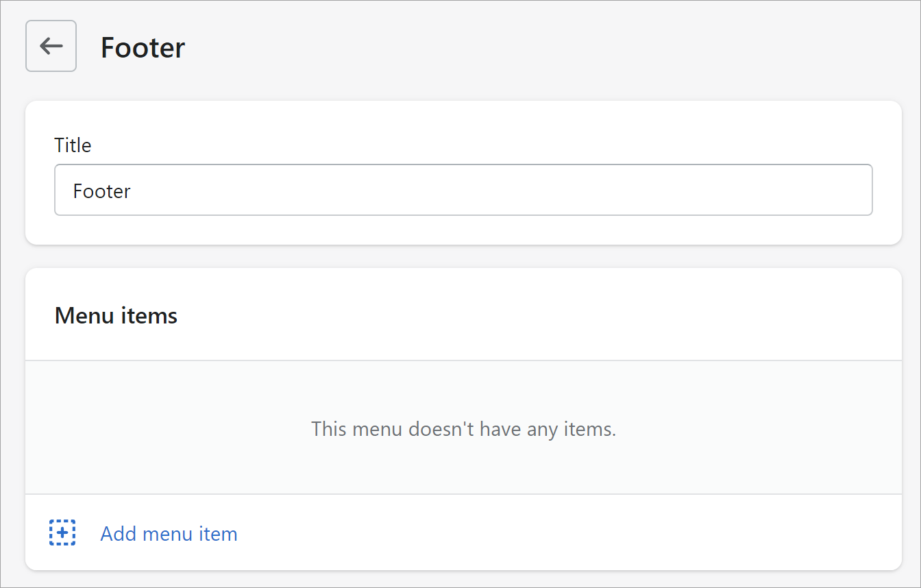Viewport: 921px width, 588px height.
Task: Click empty area of the Title text box
Action: click(548, 190)
